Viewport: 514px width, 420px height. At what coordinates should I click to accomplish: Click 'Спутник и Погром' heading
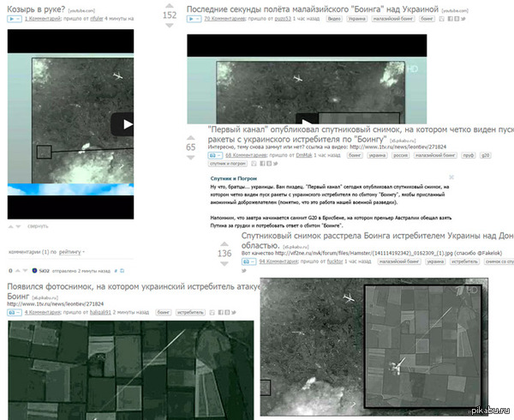pos(234,178)
